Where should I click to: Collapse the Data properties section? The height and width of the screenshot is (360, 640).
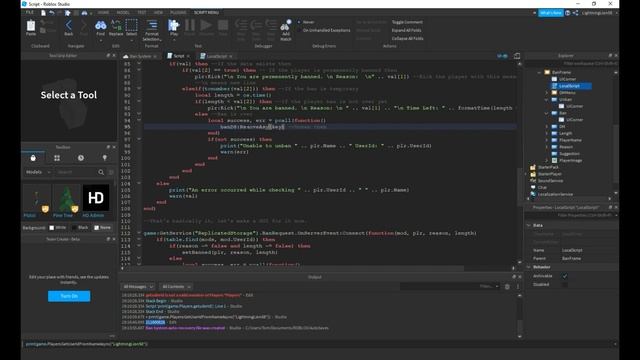[x=529, y=225]
